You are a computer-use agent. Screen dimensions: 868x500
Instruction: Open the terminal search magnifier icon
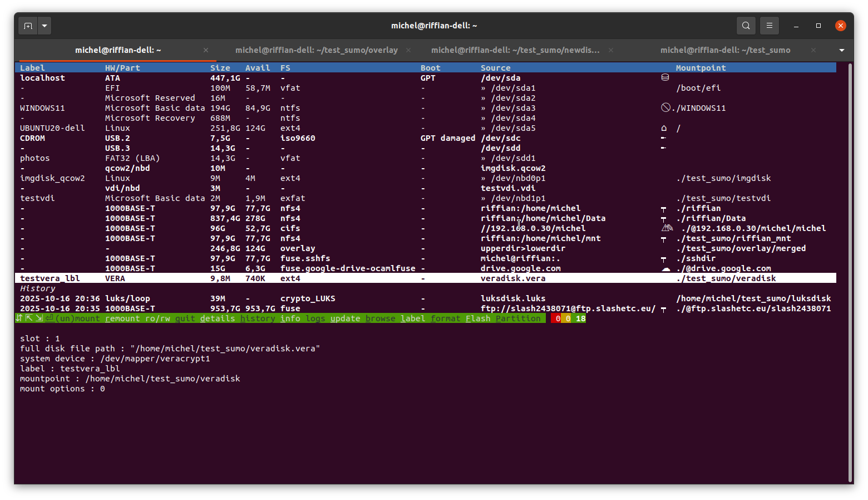746,26
